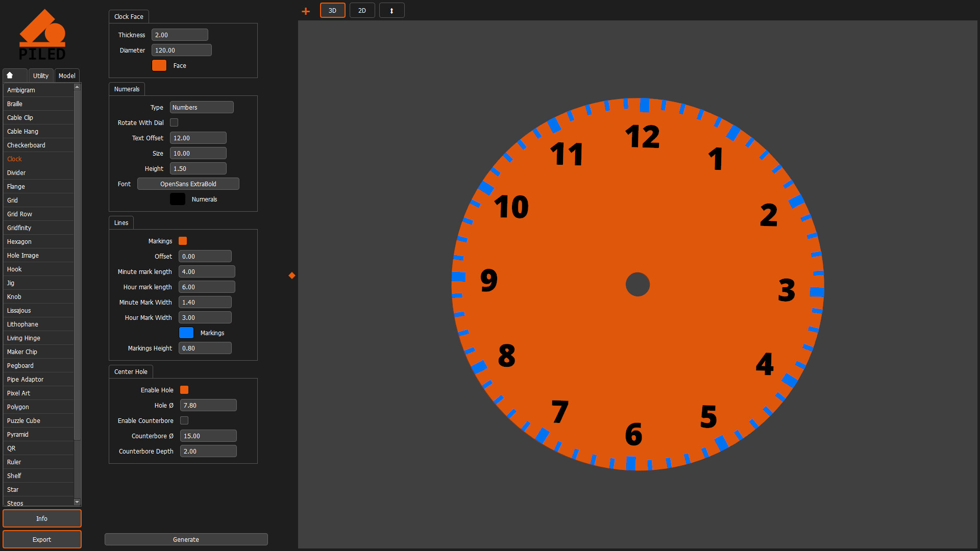Image resolution: width=980 pixels, height=551 pixels.
Task: Change the orange Face color swatch
Action: pyautogui.click(x=159, y=65)
